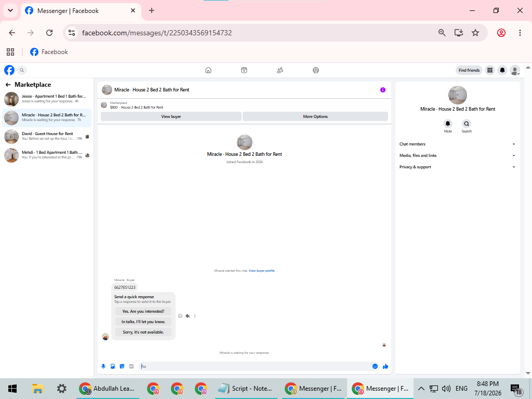Image resolution: width=532 pixels, height=399 pixels.
Task: Open Facebook home via blue logo
Action: tap(9, 70)
